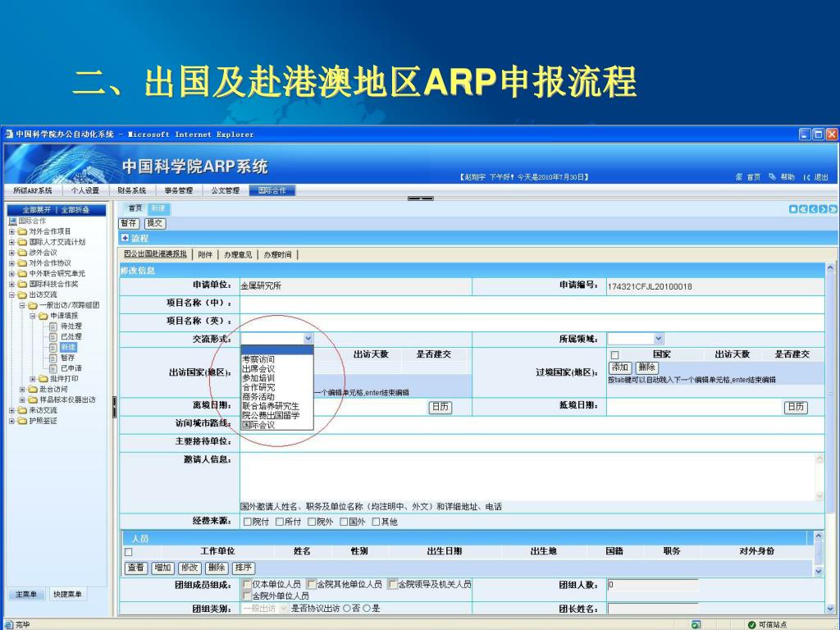Check the 其他 funding checkbox

pos(376,522)
